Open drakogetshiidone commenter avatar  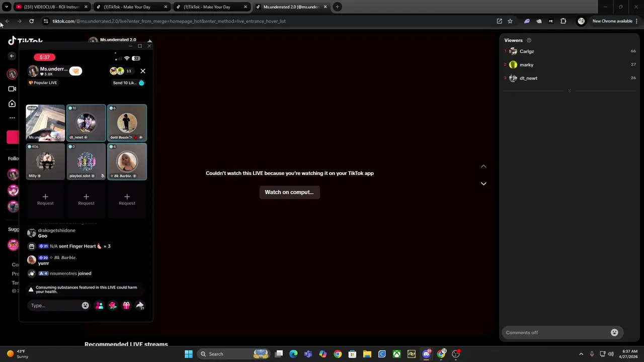pos(32,233)
